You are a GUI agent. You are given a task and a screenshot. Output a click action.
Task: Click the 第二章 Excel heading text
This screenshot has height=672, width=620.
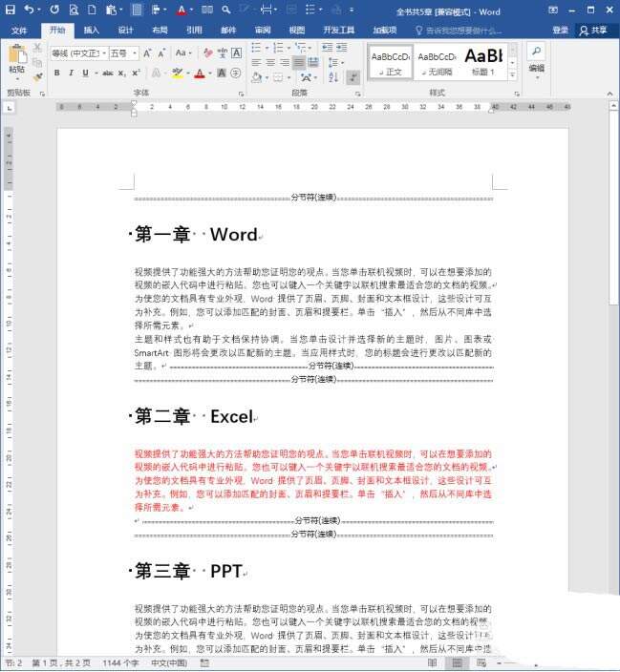(x=192, y=416)
